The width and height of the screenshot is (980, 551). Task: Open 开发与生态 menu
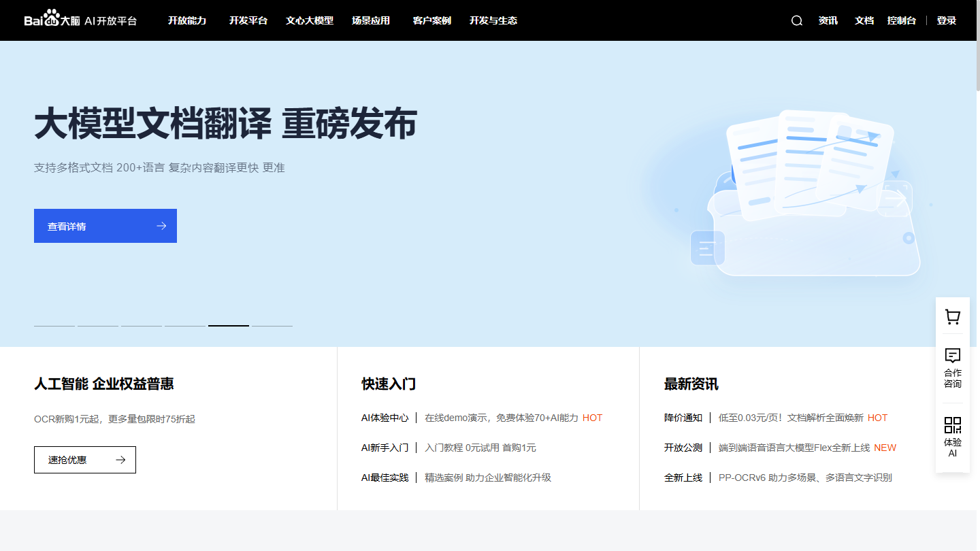tap(493, 20)
